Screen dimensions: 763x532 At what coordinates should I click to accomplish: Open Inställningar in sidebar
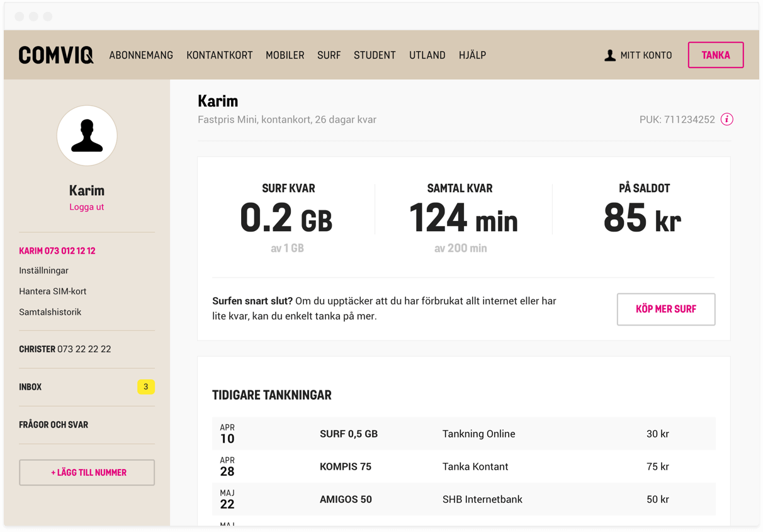(43, 271)
